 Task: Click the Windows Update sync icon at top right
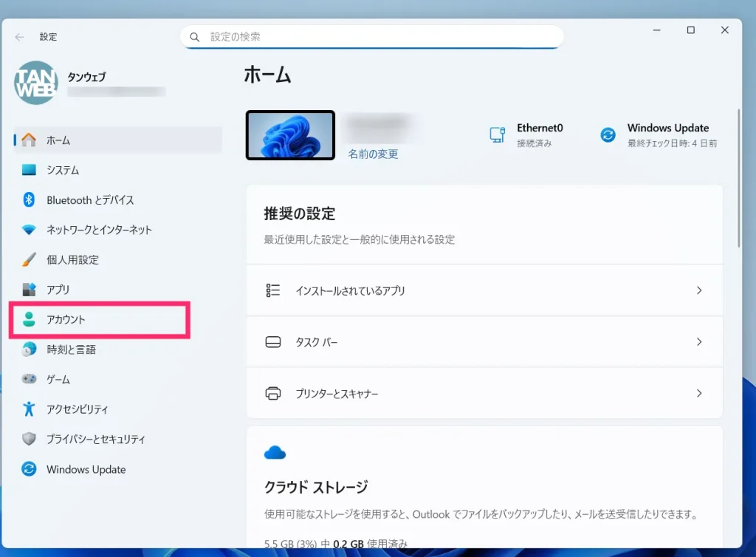point(608,134)
